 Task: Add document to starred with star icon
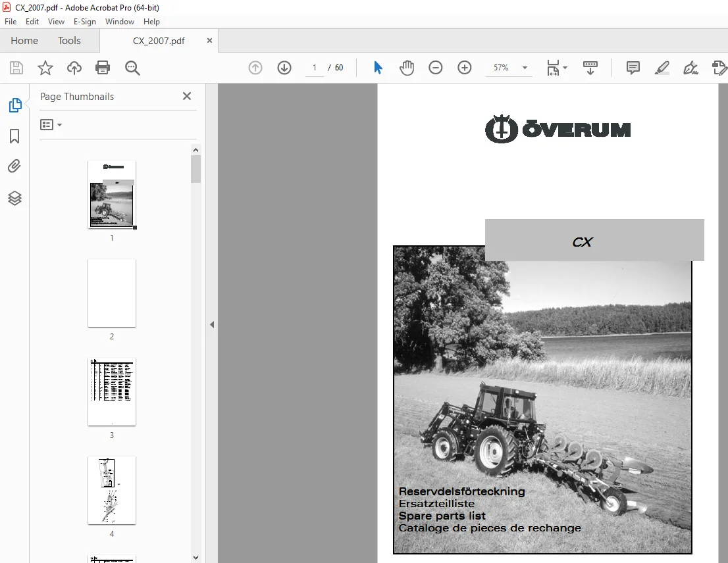click(x=45, y=68)
